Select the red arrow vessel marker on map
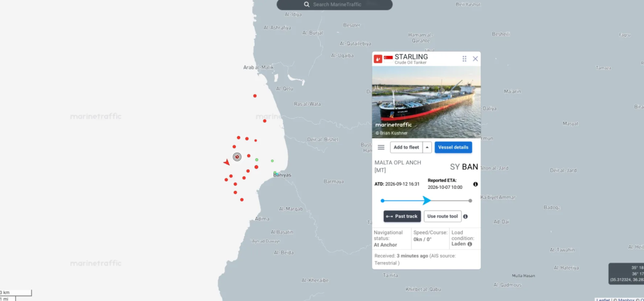This screenshot has height=301, width=644. pyautogui.click(x=226, y=162)
